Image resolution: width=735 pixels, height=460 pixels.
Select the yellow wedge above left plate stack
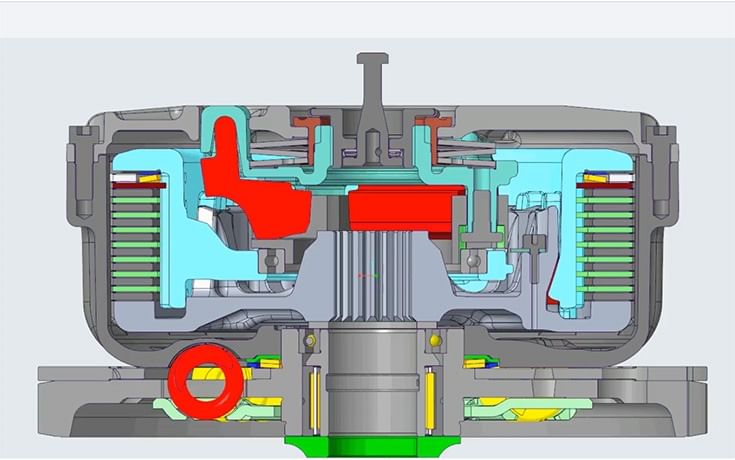151,181
